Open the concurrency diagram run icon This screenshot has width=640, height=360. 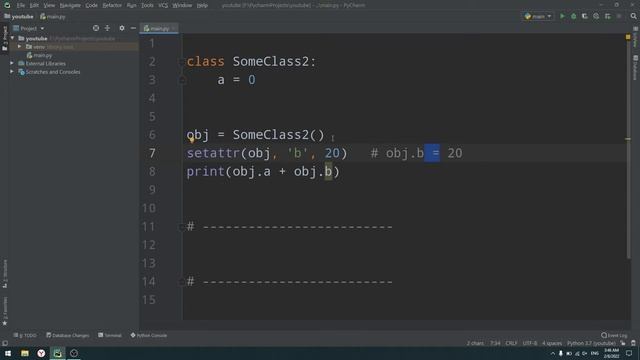(x=608, y=16)
